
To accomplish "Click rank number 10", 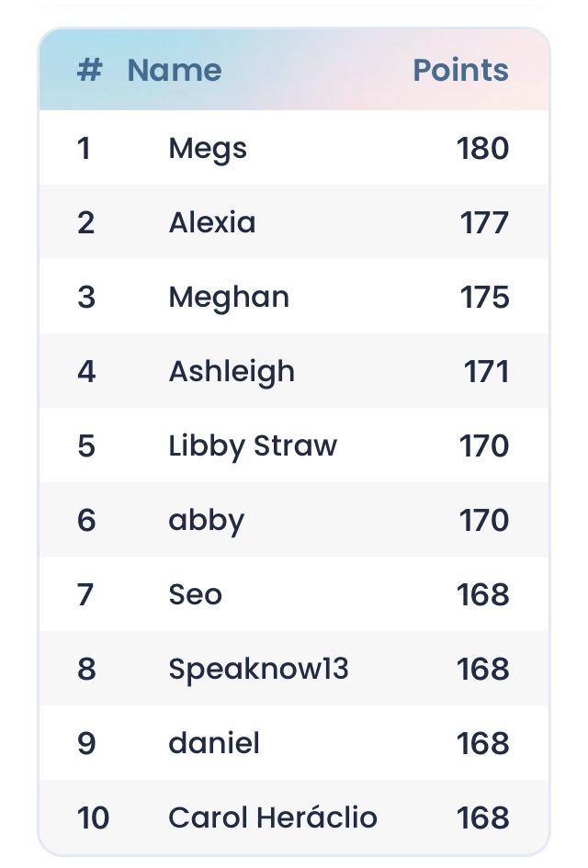I will pos(93,817).
